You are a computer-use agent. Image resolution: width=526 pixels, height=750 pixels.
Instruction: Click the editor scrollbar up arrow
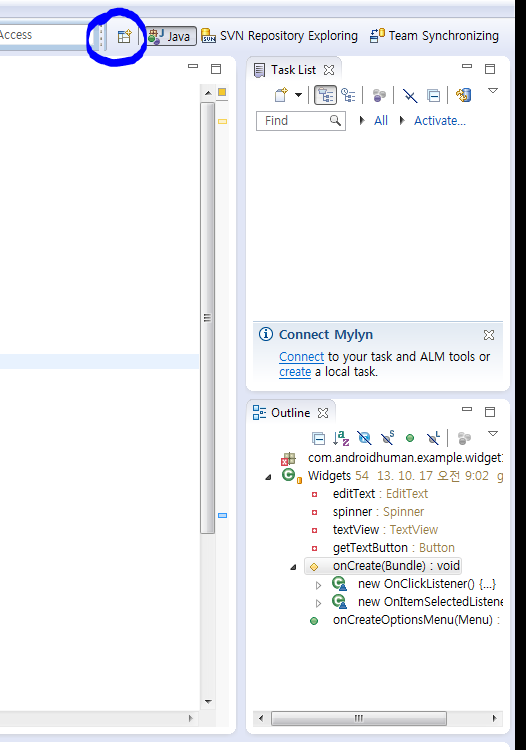click(208, 93)
